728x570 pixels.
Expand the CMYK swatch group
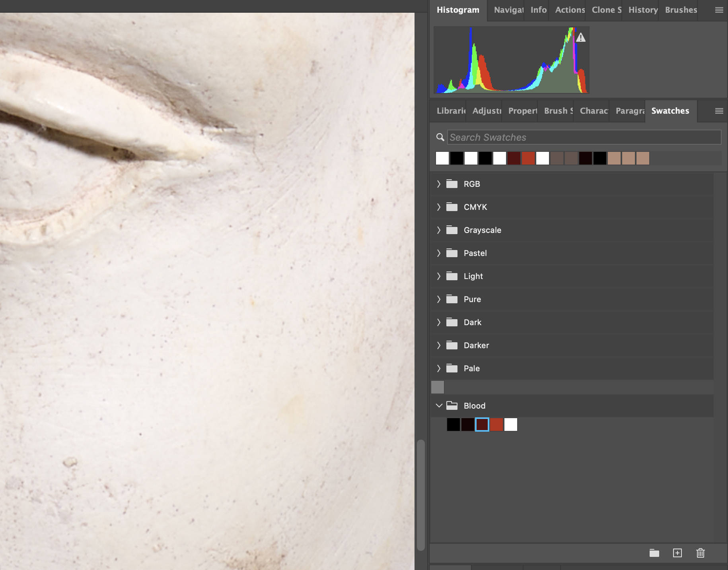(439, 207)
